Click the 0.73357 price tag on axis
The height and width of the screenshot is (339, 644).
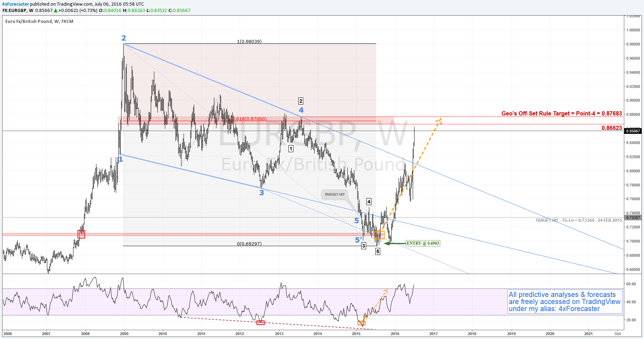(x=633, y=218)
